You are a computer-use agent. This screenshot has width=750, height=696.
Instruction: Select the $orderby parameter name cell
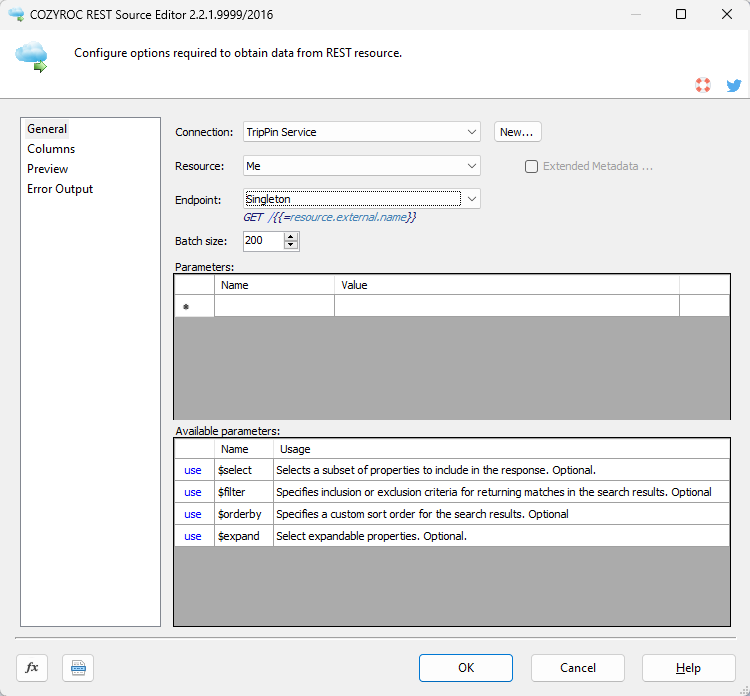243,514
